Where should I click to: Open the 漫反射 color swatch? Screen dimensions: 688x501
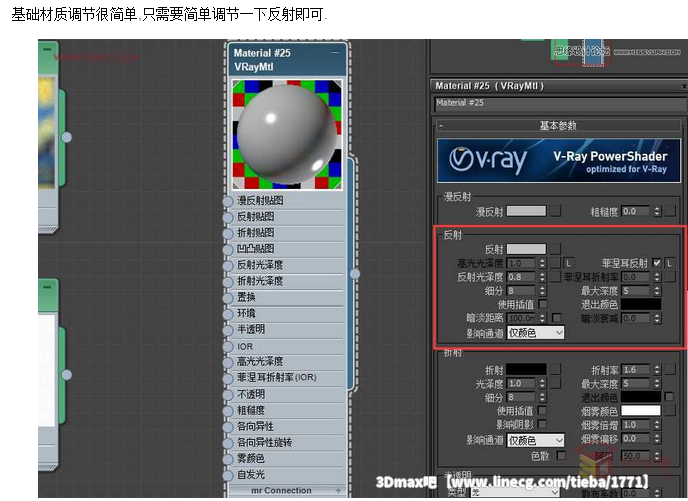click(x=527, y=211)
